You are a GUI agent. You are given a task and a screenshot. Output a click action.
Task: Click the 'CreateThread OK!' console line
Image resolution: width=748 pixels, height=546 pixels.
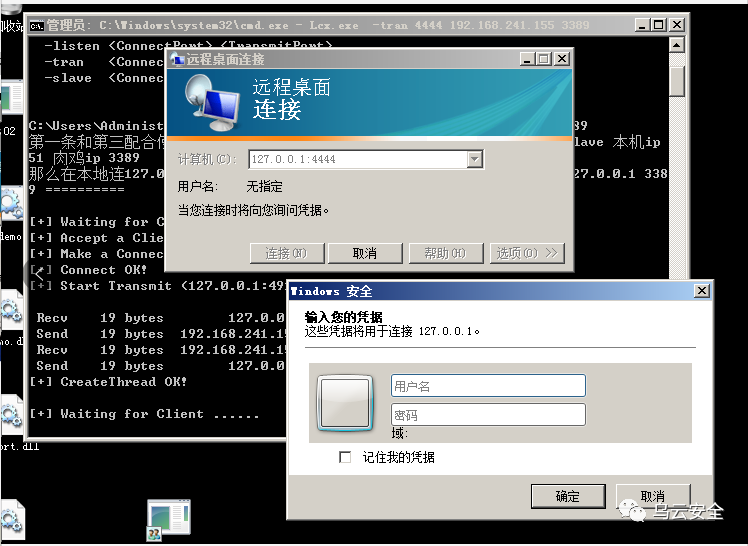click(x=108, y=382)
